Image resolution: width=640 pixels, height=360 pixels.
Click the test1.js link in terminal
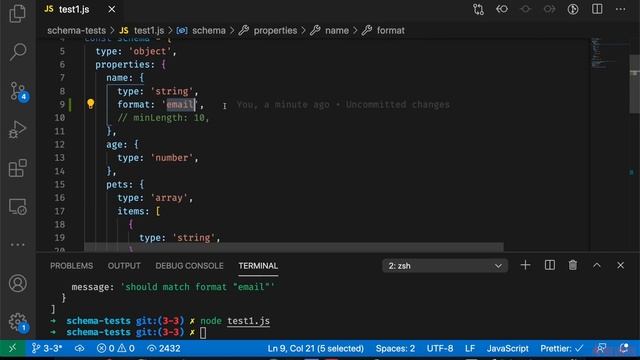coord(248,321)
